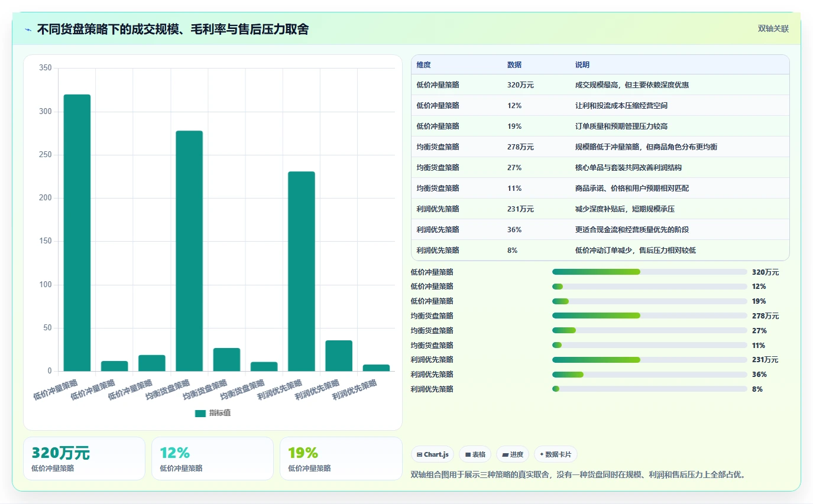Open the 19% data card
The height and width of the screenshot is (504, 813).
tap(341, 459)
